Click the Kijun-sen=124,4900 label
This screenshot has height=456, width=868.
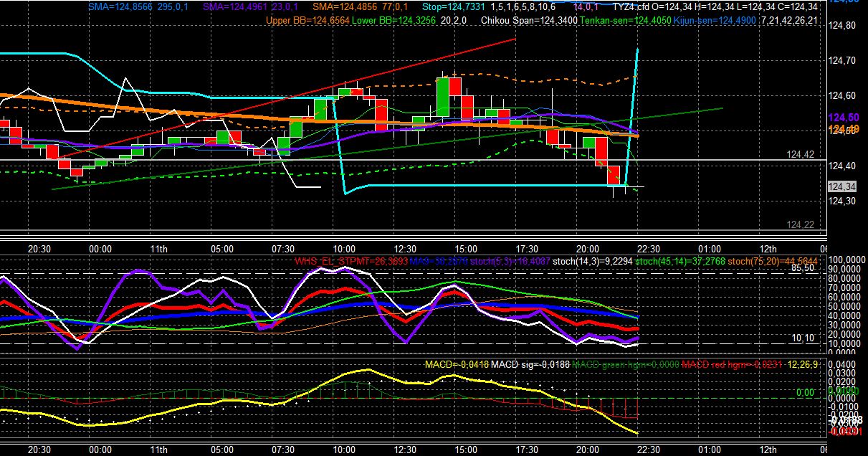[715, 20]
